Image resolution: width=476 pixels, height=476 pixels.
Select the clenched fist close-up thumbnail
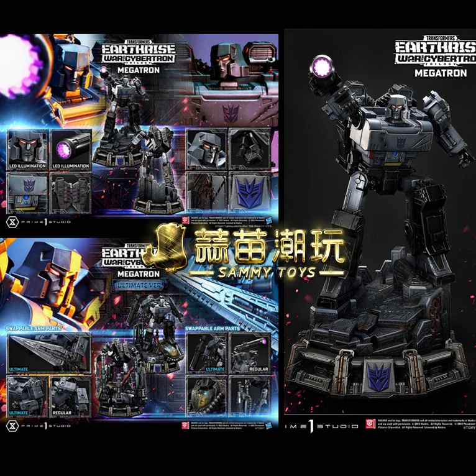[250, 149]
